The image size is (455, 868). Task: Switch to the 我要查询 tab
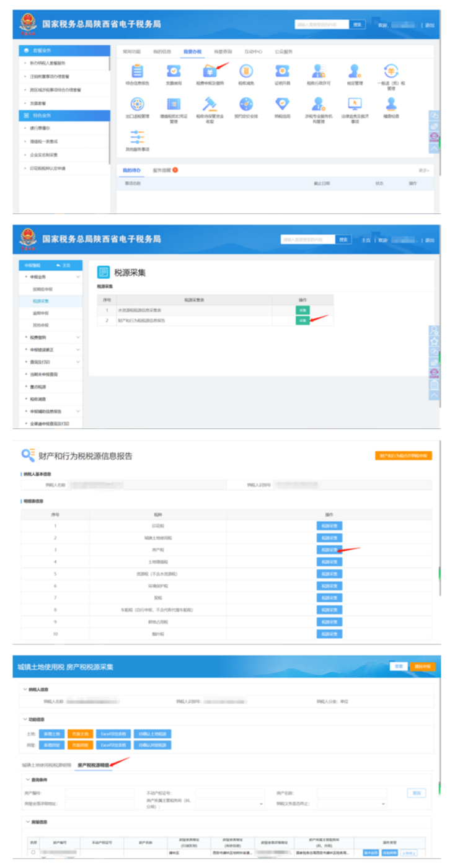[223, 51]
